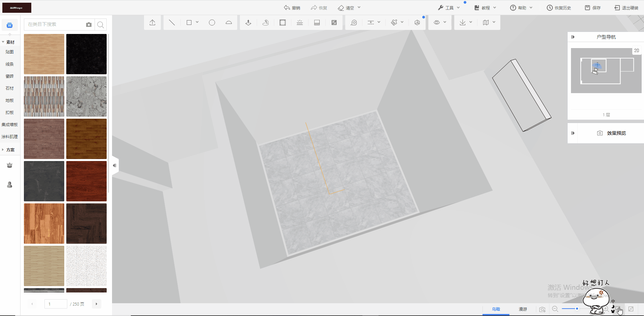This screenshot has width=644, height=316.
Task: Expand the rectangle tool dropdown arrow
Action: [x=197, y=22]
